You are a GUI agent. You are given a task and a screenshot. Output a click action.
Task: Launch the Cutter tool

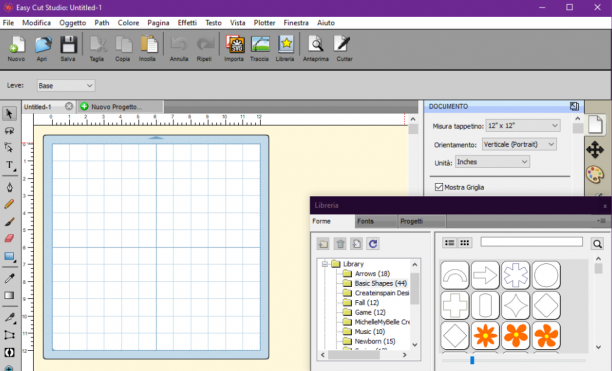coord(344,48)
